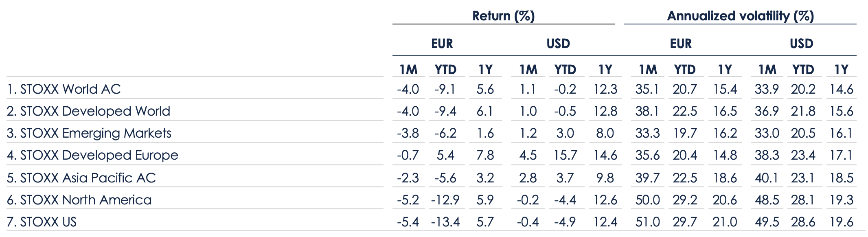Click the EUR subheader under Return
Image resolution: width=868 pixels, height=237 pixels.
coord(442,44)
